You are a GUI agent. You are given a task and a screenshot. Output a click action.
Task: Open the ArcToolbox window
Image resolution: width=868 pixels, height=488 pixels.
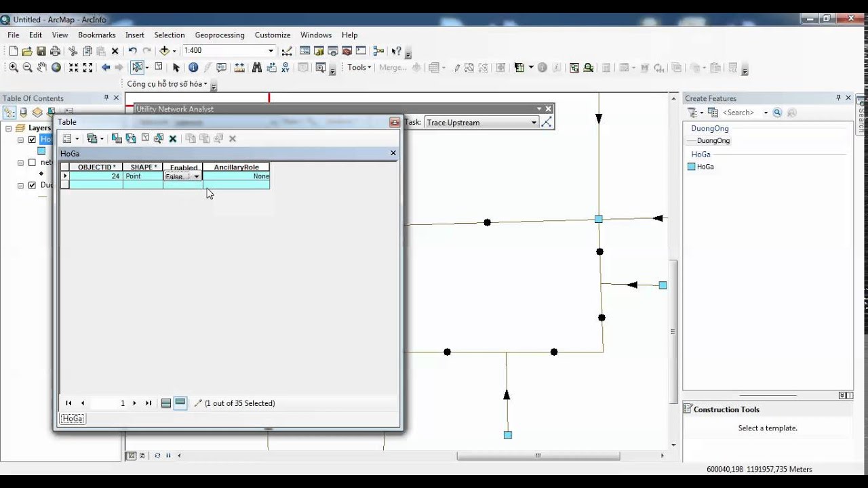pos(347,51)
